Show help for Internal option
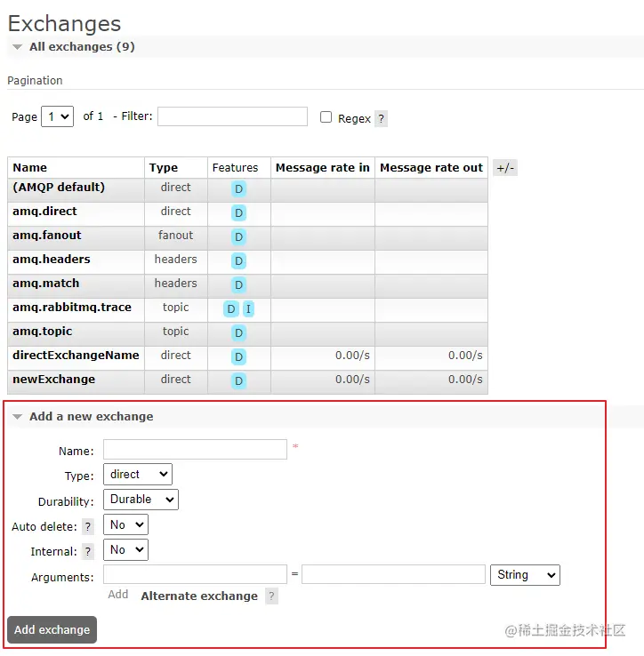 [87, 552]
